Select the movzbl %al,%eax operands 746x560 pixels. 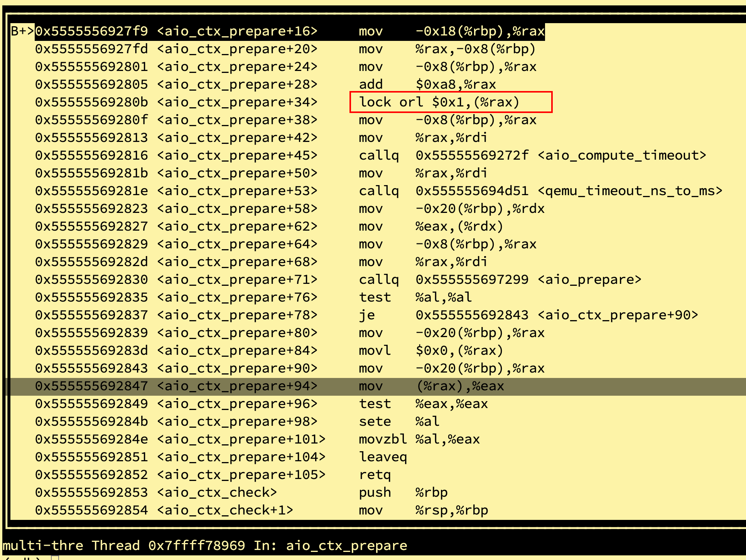pyautogui.click(x=447, y=439)
